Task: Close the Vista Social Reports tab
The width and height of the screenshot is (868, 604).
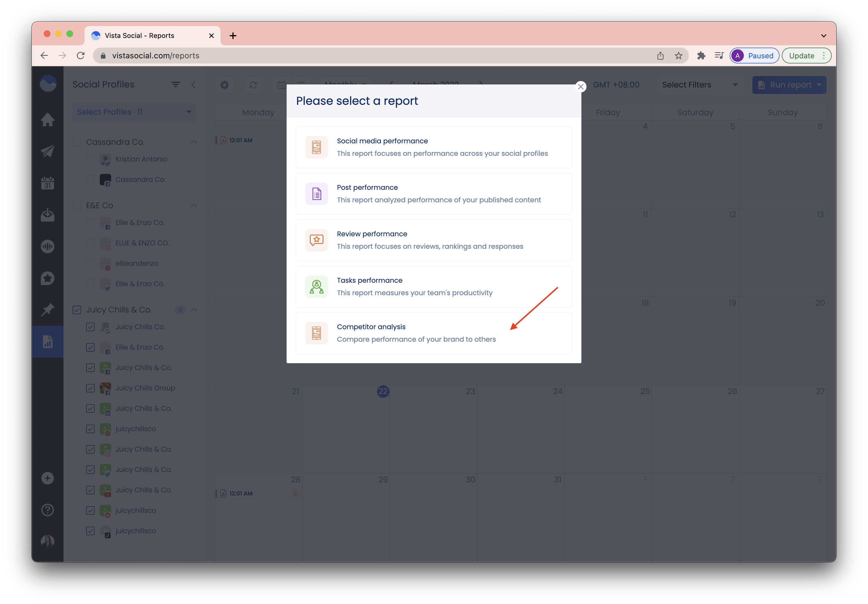Action: coord(211,35)
